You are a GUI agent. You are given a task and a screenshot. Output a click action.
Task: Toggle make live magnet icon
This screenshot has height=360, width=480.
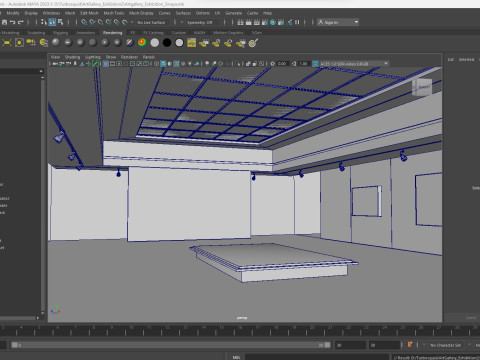point(125,22)
